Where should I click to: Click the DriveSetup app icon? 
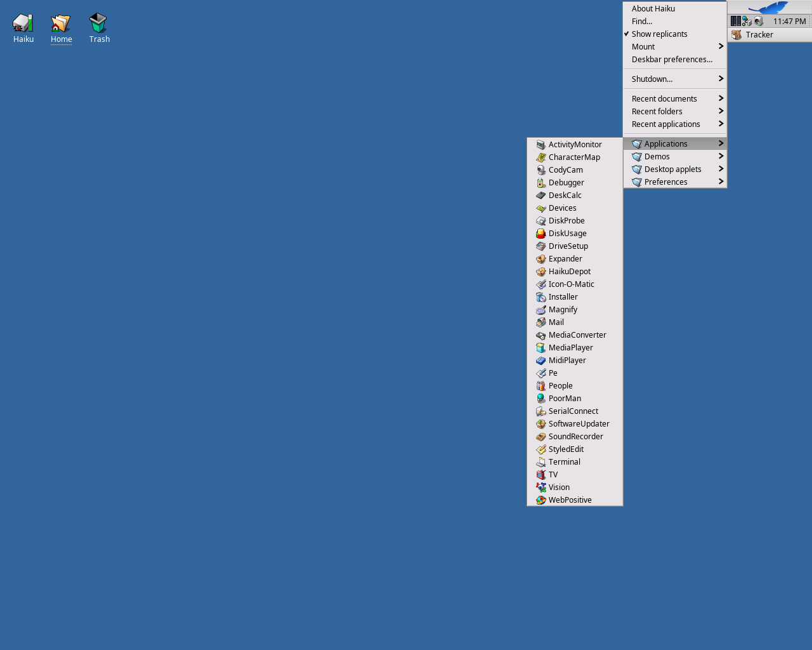click(541, 246)
